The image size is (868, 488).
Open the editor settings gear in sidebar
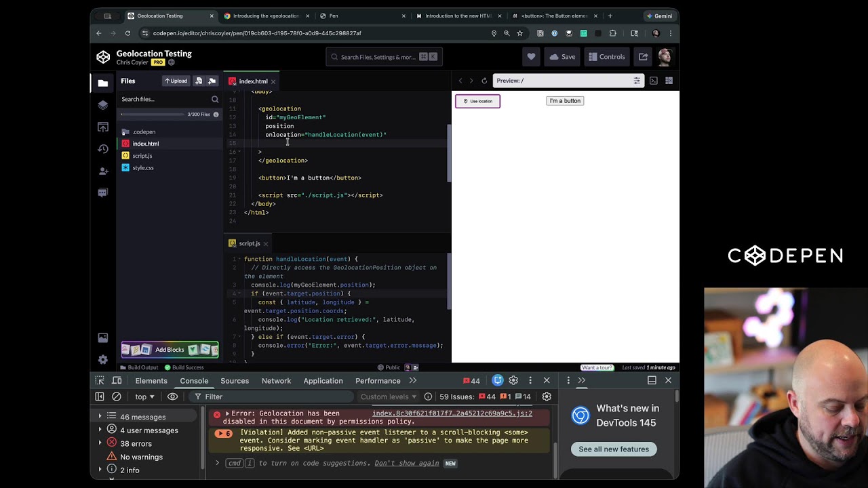tap(102, 359)
